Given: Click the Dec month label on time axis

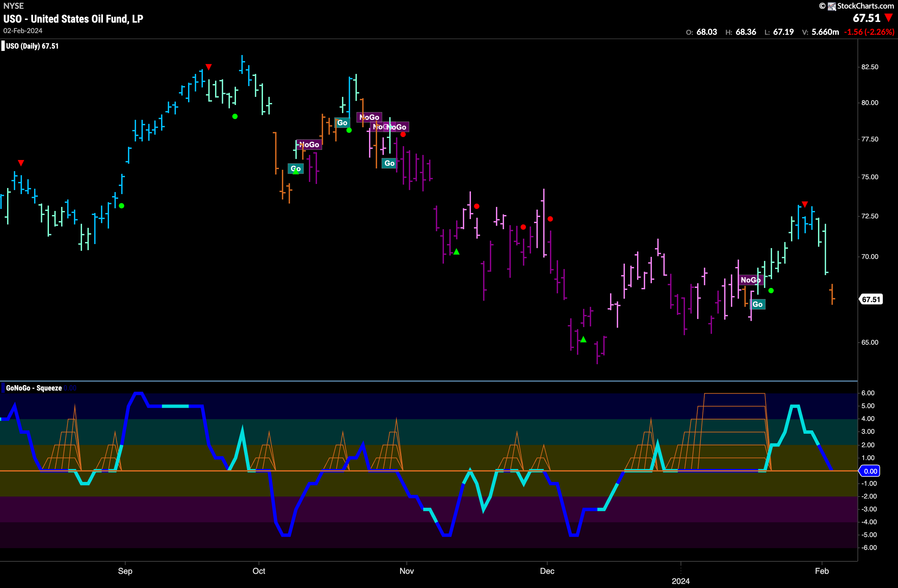Looking at the screenshot, I should pos(547,571).
